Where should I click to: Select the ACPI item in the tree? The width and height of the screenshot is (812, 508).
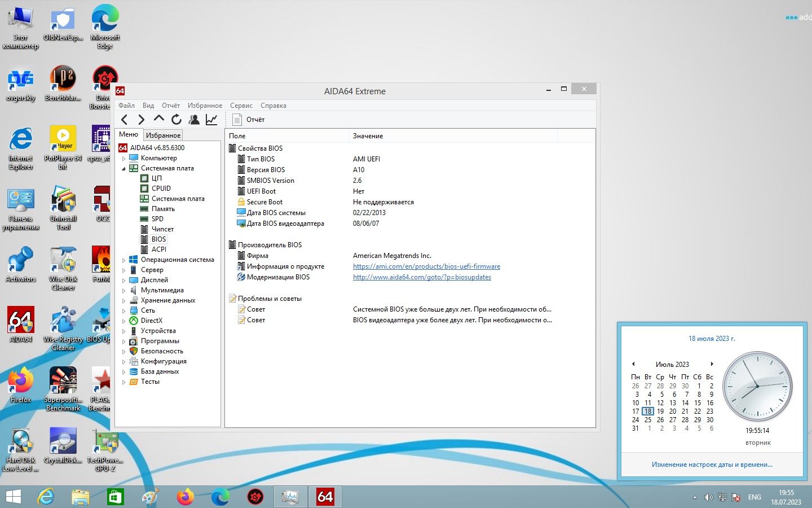coord(159,249)
